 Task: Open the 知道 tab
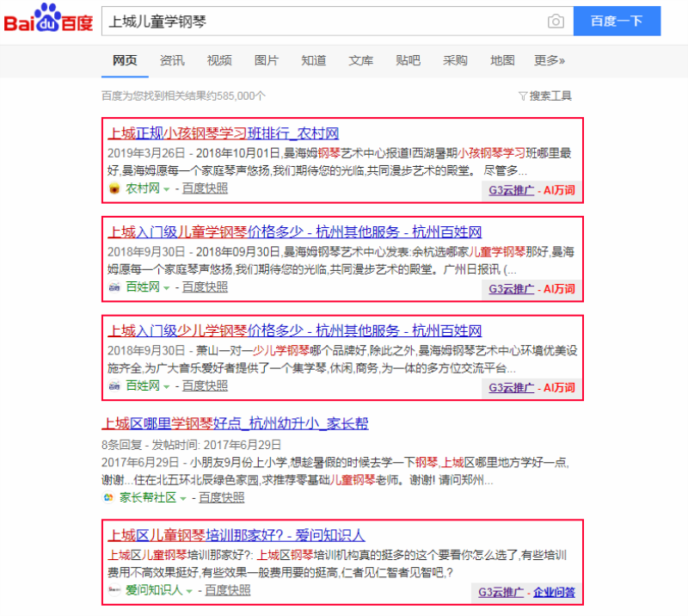pos(314,60)
